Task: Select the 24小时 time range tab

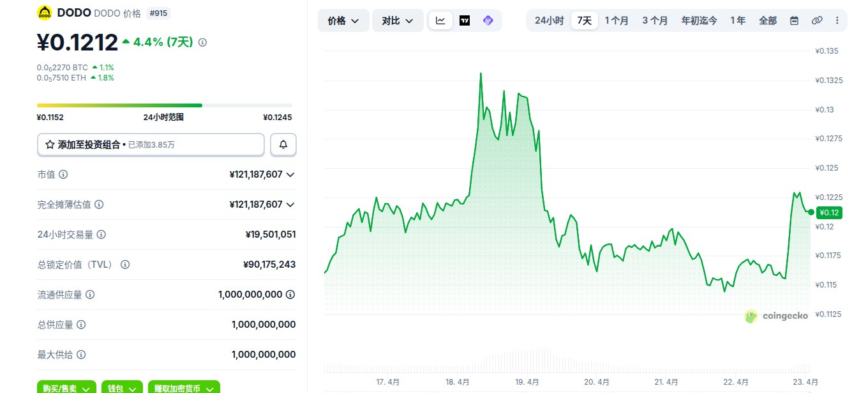Action: (x=549, y=20)
